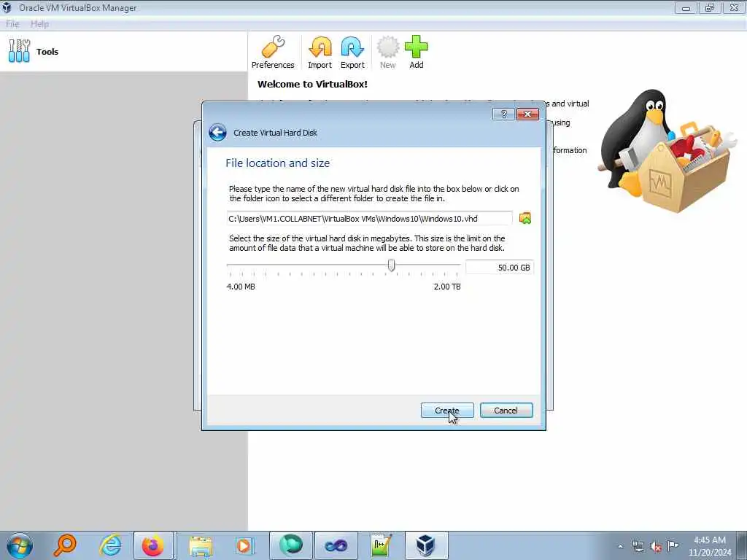
Task: Click the disk file path text box
Action: 370,219
